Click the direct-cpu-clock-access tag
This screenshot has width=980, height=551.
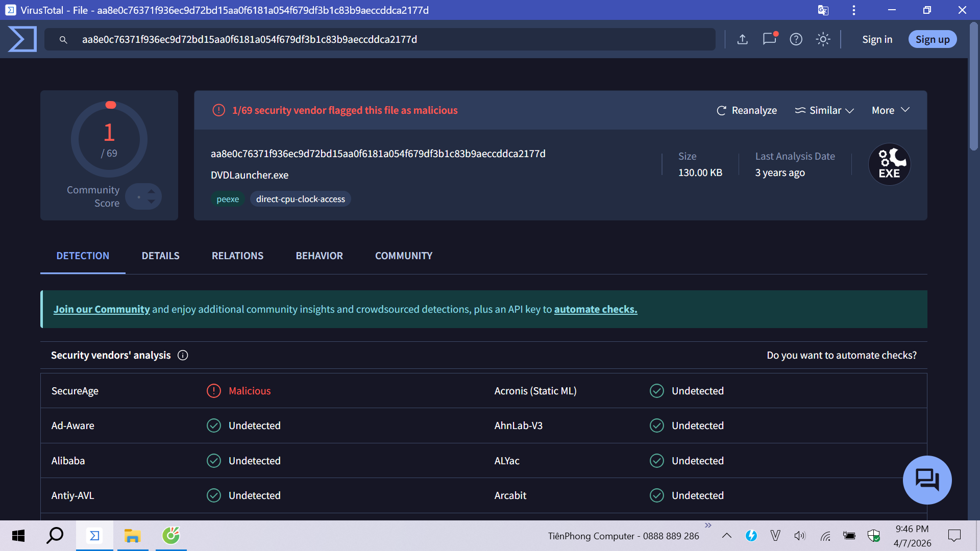pos(301,199)
